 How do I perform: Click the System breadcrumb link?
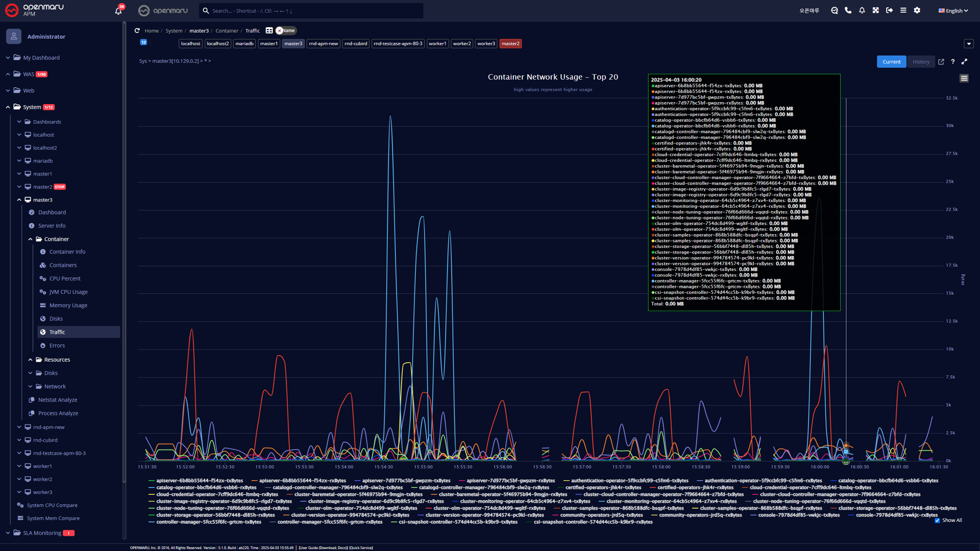(x=174, y=31)
